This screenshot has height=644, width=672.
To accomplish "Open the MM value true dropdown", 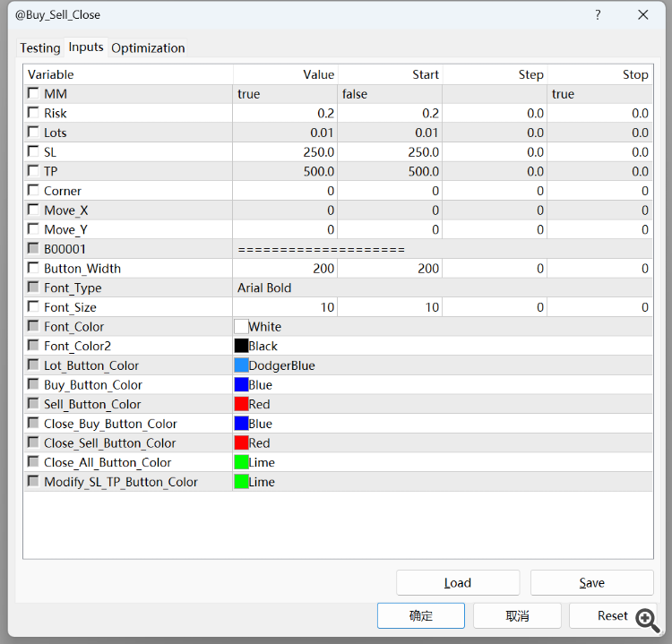I will (x=284, y=94).
